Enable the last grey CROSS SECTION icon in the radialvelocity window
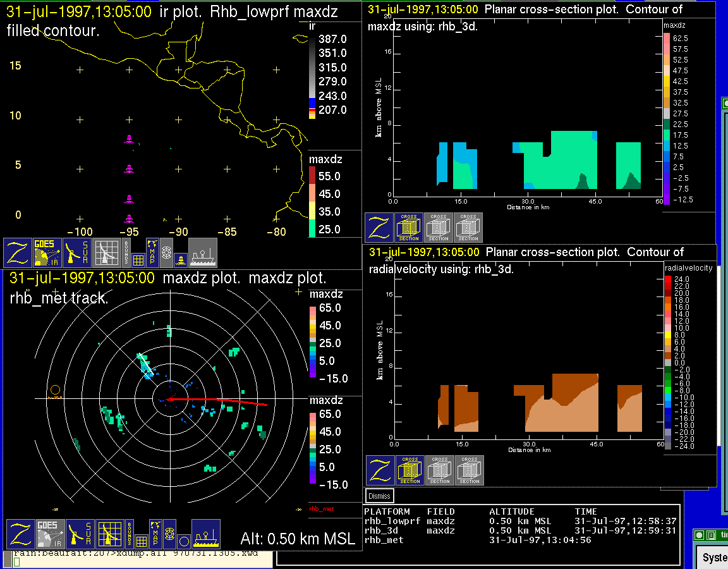 click(x=469, y=471)
